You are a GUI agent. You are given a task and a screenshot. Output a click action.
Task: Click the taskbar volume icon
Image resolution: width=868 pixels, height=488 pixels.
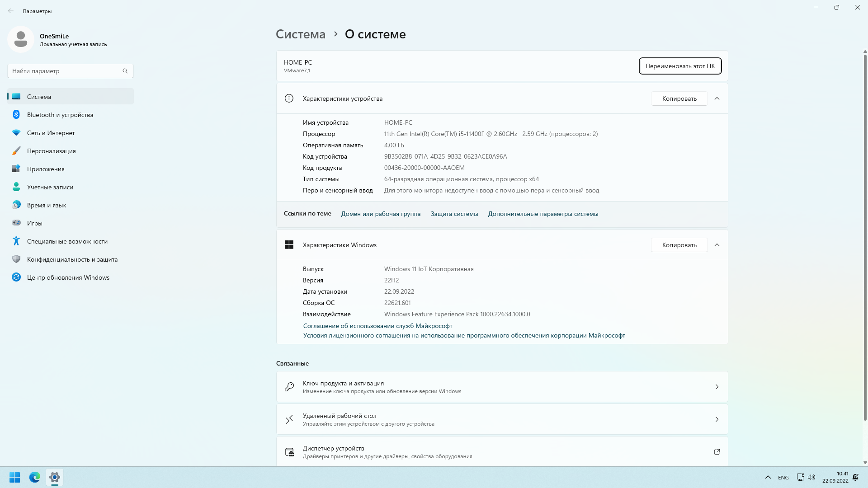pos(811,477)
